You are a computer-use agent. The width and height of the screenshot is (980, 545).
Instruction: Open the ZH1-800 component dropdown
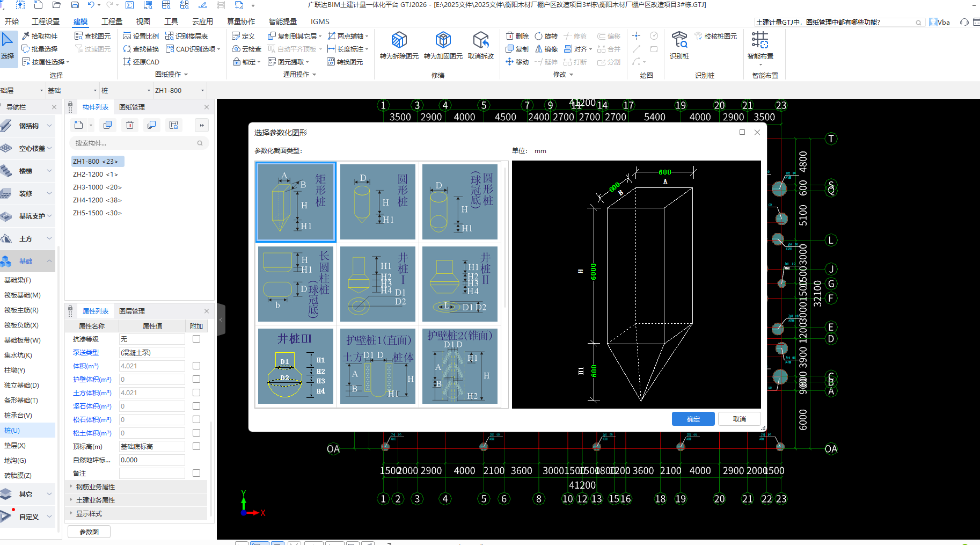(180, 90)
